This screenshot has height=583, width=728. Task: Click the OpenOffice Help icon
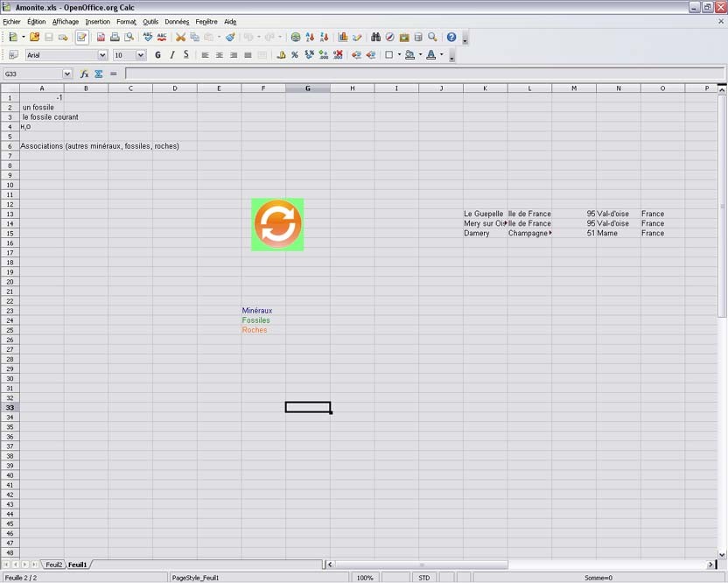tap(451, 38)
